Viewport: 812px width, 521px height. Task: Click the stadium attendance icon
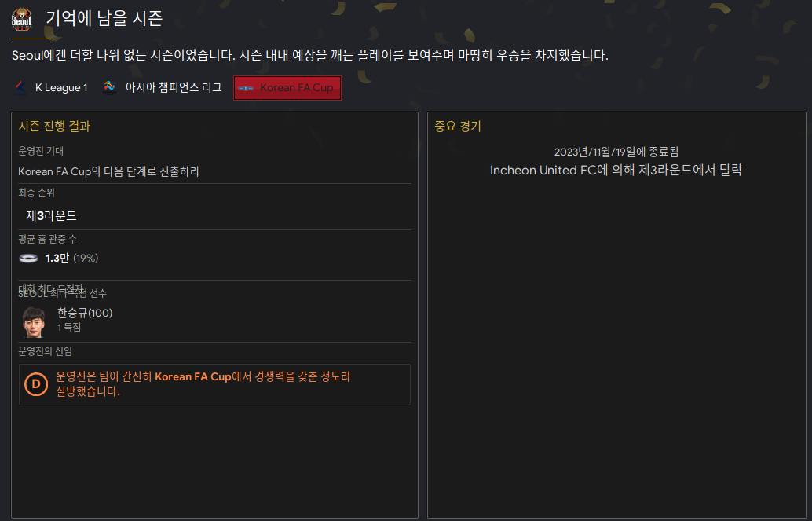click(x=28, y=259)
